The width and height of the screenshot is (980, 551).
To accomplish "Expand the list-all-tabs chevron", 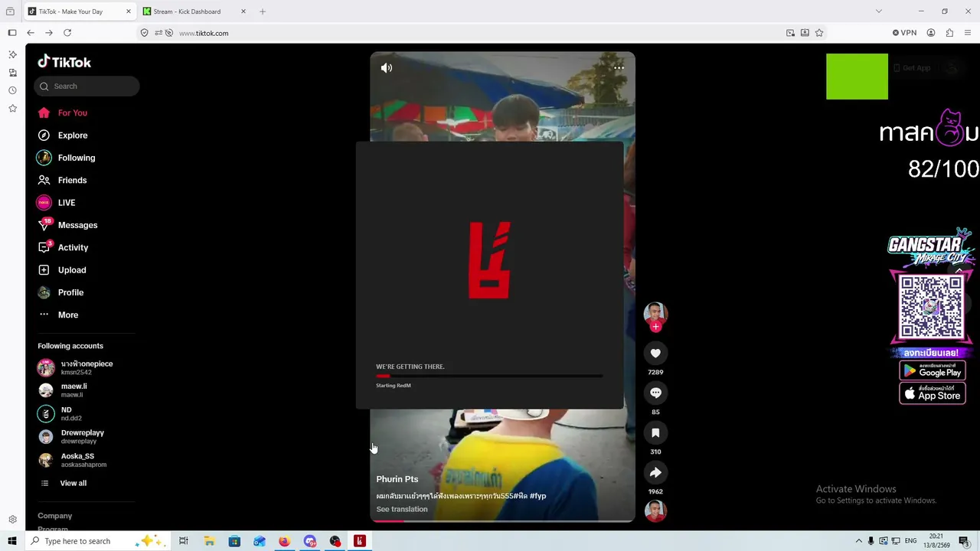I will (x=879, y=11).
